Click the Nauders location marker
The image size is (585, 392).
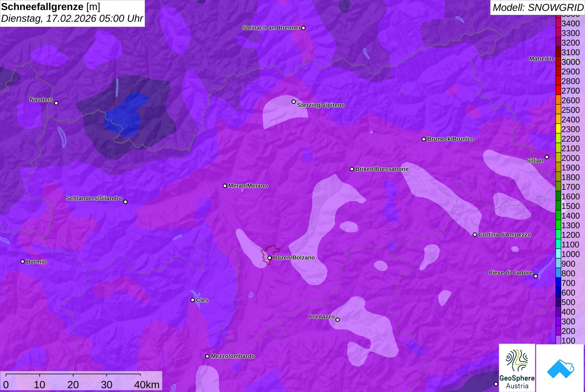[56, 103]
